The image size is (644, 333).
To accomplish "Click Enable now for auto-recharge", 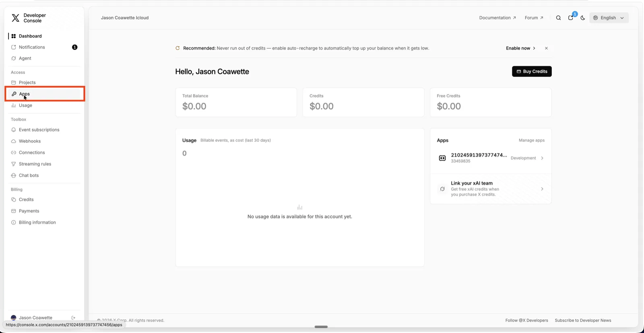I will 520,48.
